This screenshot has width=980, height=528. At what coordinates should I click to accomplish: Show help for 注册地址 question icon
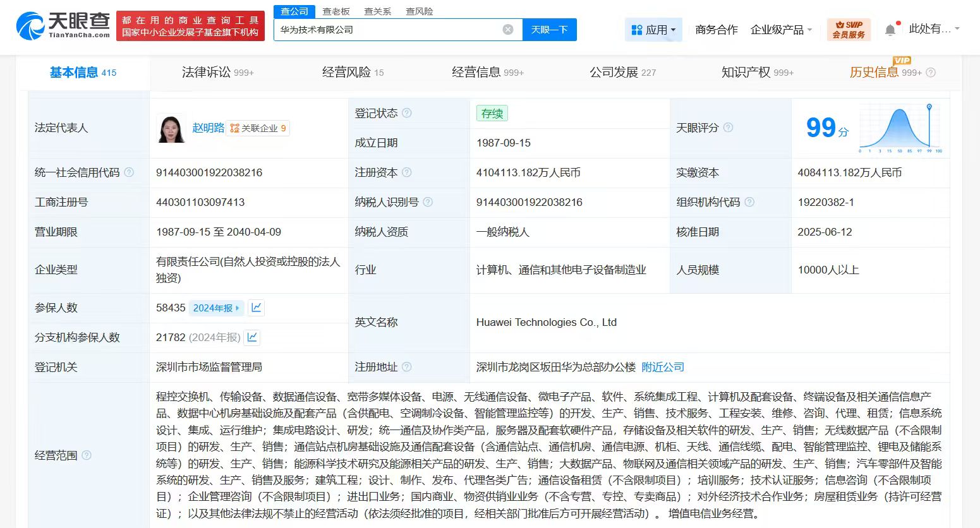point(407,367)
